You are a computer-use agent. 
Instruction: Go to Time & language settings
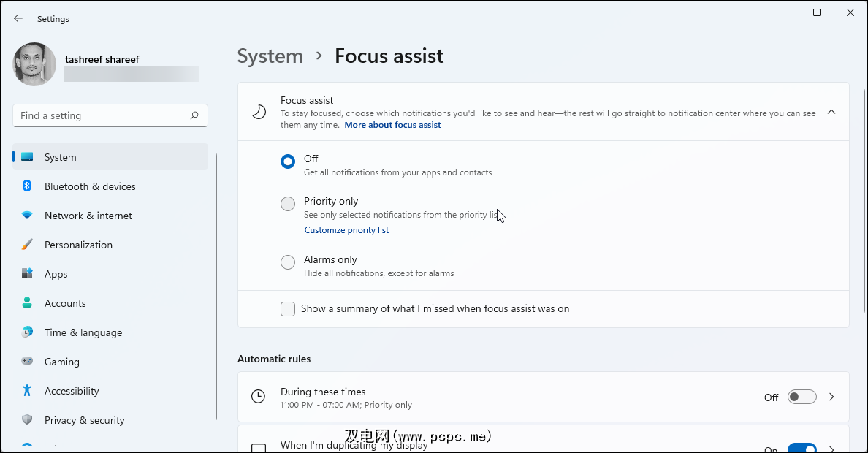[x=83, y=332]
